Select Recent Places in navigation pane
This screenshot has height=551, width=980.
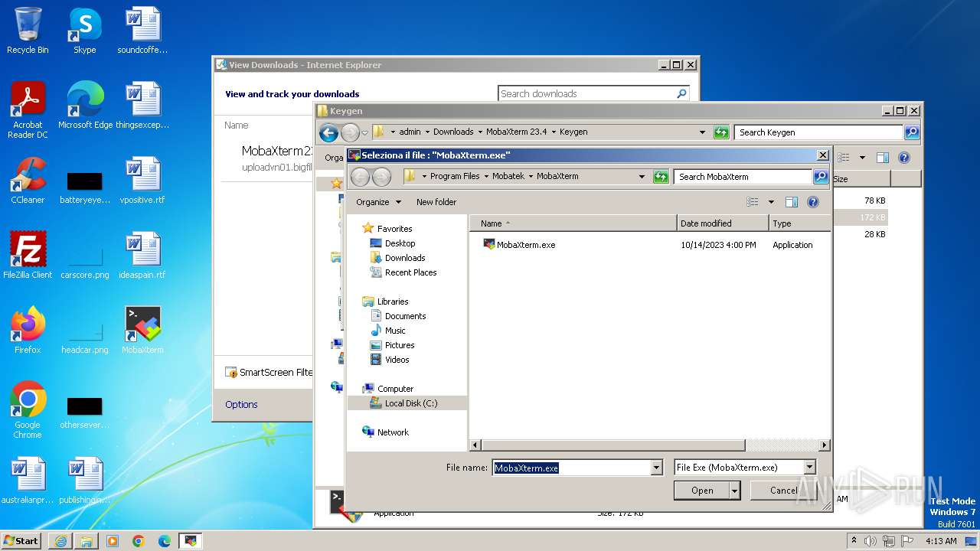pyautogui.click(x=410, y=272)
